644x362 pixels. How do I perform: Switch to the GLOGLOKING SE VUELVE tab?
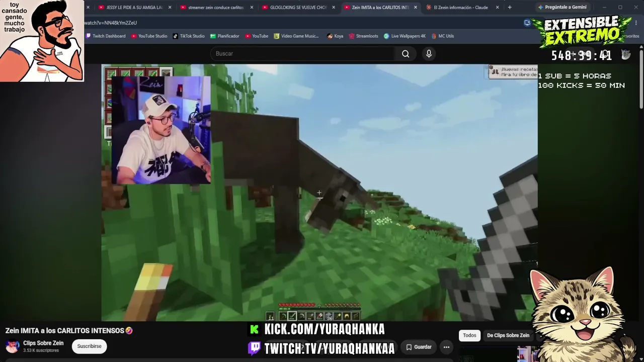pos(298,8)
